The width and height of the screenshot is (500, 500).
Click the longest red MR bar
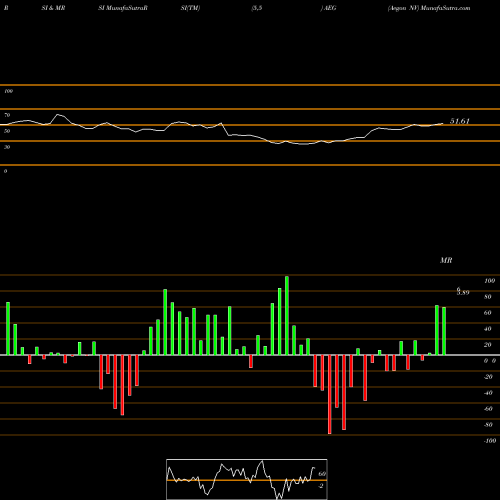click(x=330, y=394)
